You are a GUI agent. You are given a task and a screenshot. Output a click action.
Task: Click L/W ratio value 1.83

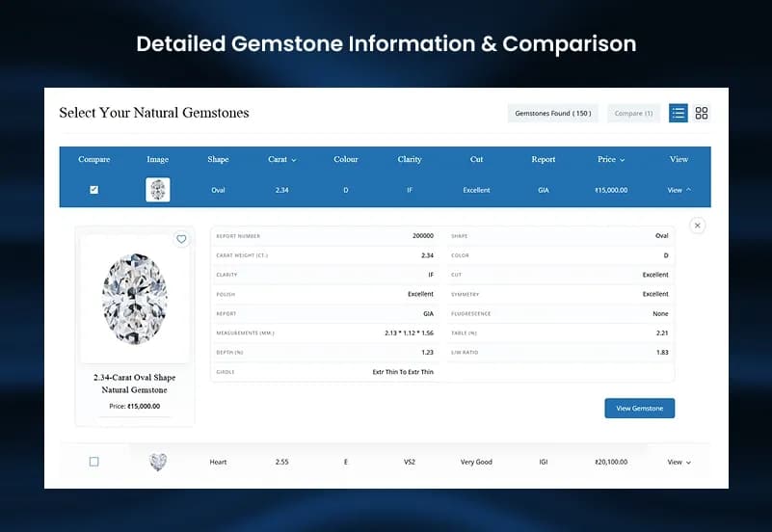[x=662, y=353]
